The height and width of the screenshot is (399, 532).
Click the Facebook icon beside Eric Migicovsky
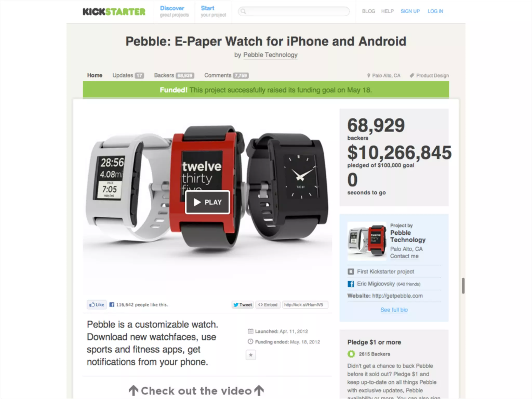click(x=351, y=284)
